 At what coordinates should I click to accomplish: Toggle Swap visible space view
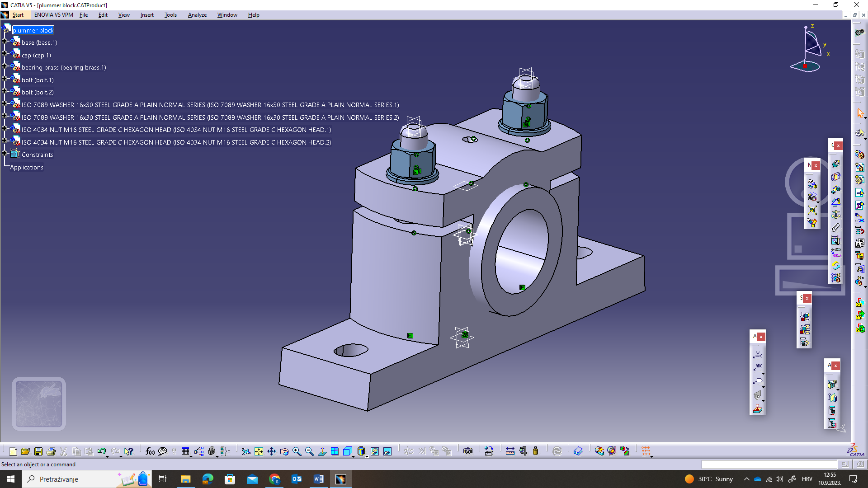click(387, 451)
